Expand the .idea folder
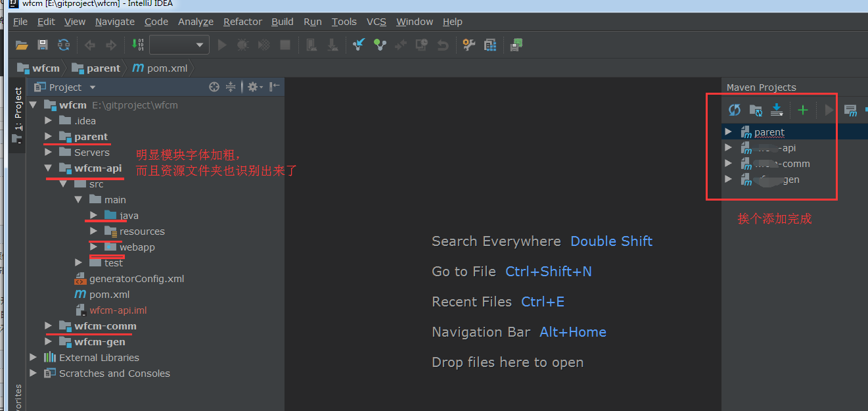Image resolution: width=868 pixels, height=411 pixels. [x=48, y=121]
